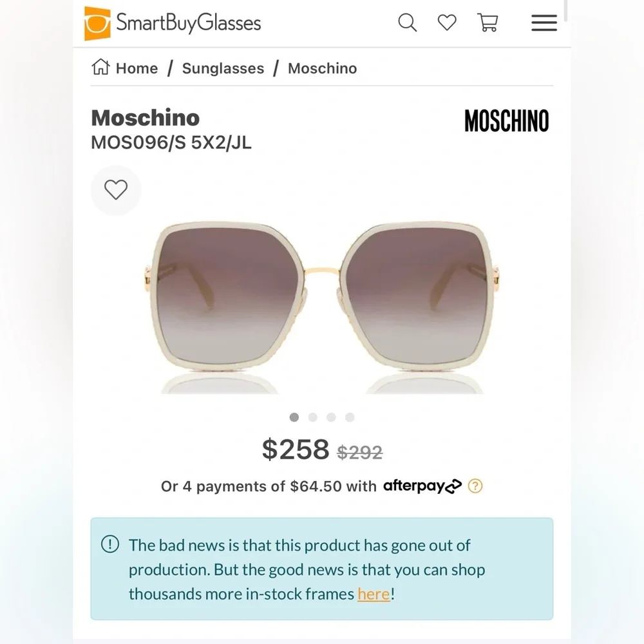644x644 pixels.
Task: Select the first carousel dot
Action: 294,417
